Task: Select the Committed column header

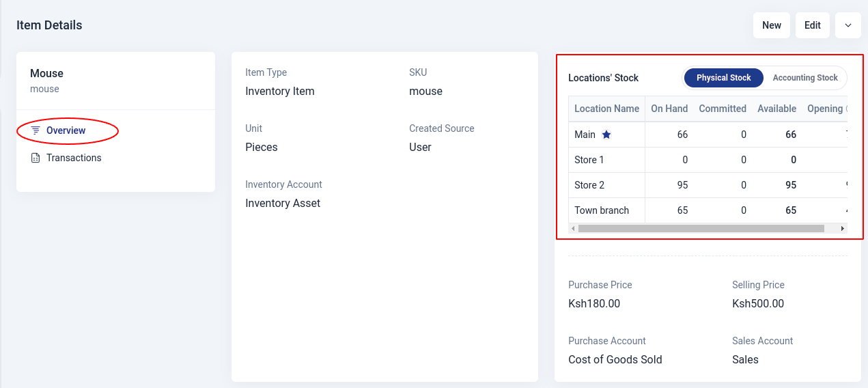Action: click(x=722, y=109)
